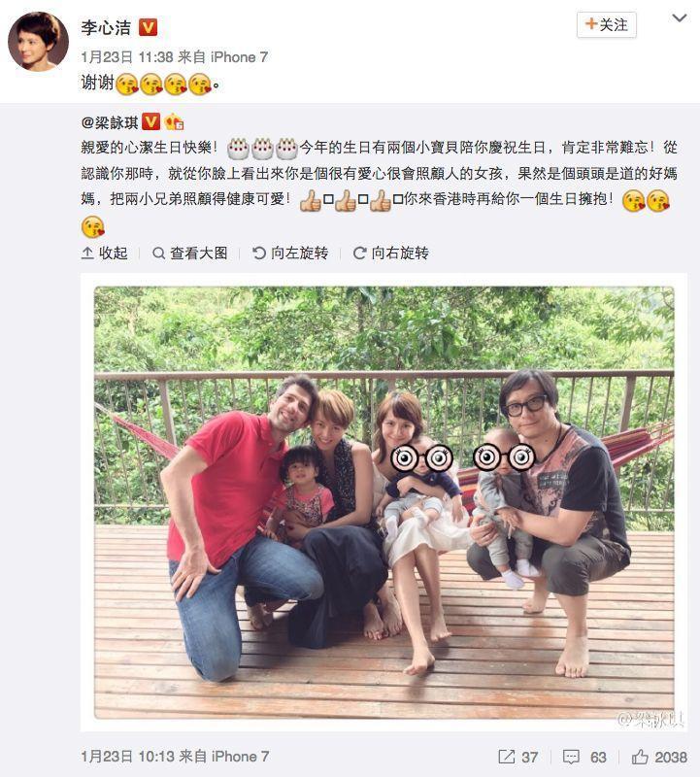The image size is (700, 778).
Task: Click the iPhone 7 source link at top
Action: click(239, 57)
